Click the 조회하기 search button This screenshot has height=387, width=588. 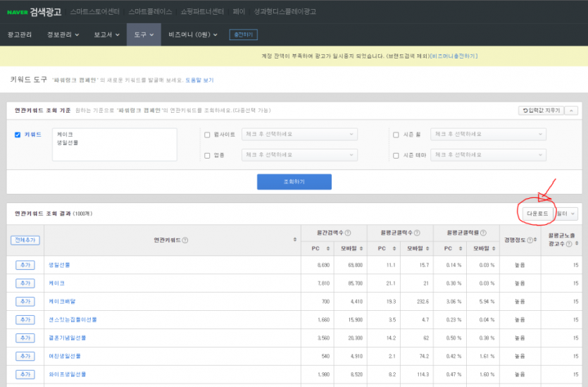[294, 182]
